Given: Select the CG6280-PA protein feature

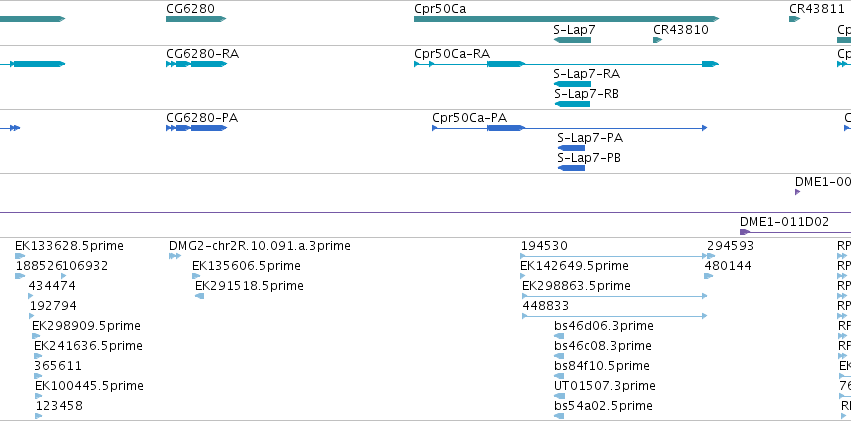Looking at the screenshot, I should (196, 128).
